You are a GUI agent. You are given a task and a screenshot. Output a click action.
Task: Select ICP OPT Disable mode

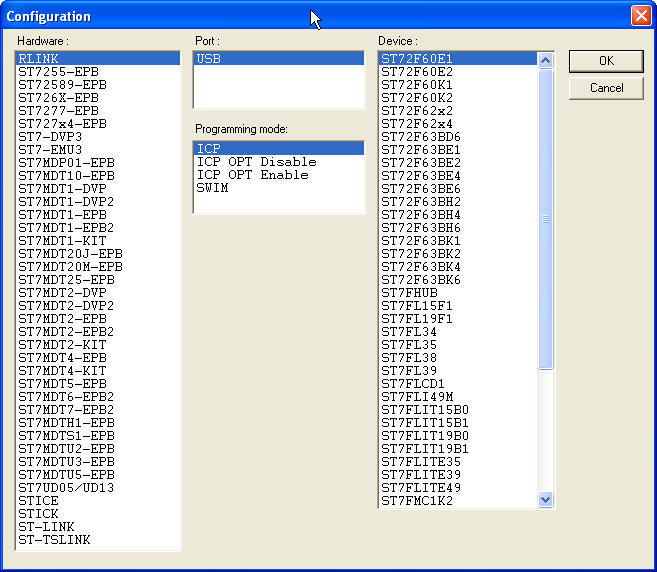pyautogui.click(x=279, y=161)
